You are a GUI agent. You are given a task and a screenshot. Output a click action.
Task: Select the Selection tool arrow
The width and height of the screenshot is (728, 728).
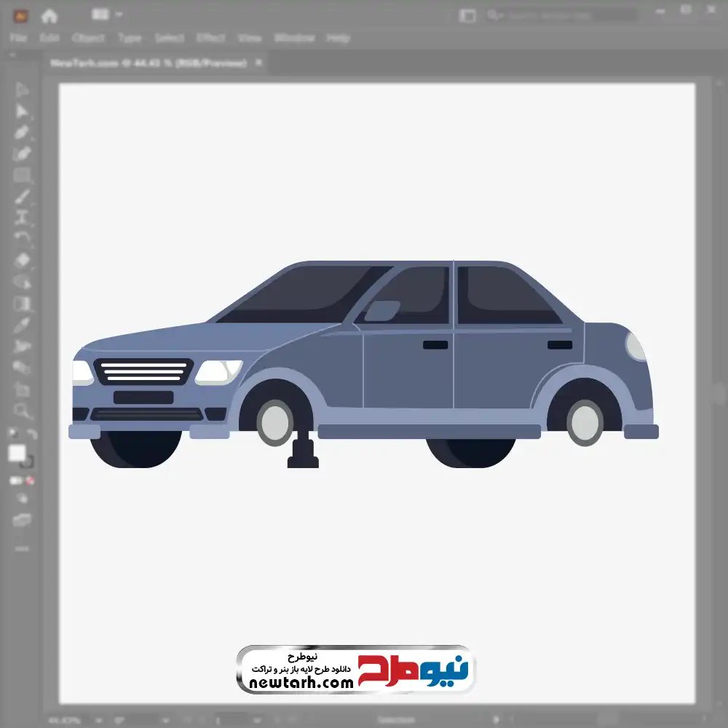22,90
